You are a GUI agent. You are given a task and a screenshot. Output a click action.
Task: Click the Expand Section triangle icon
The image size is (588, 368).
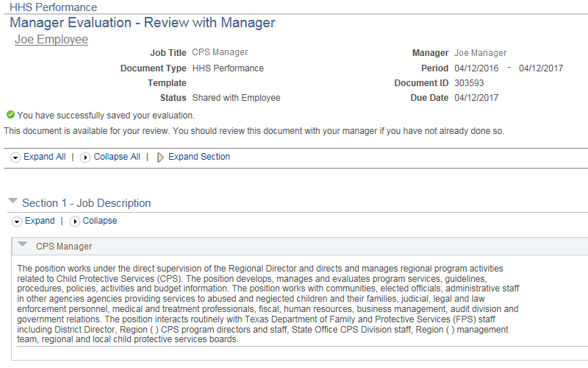(x=160, y=158)
